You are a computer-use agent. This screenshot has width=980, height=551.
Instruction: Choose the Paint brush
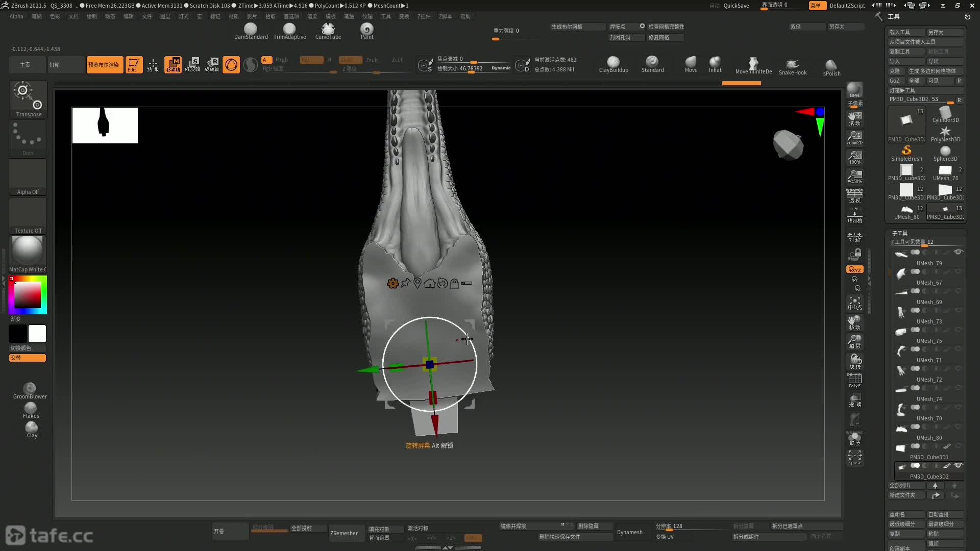[367, 31]
